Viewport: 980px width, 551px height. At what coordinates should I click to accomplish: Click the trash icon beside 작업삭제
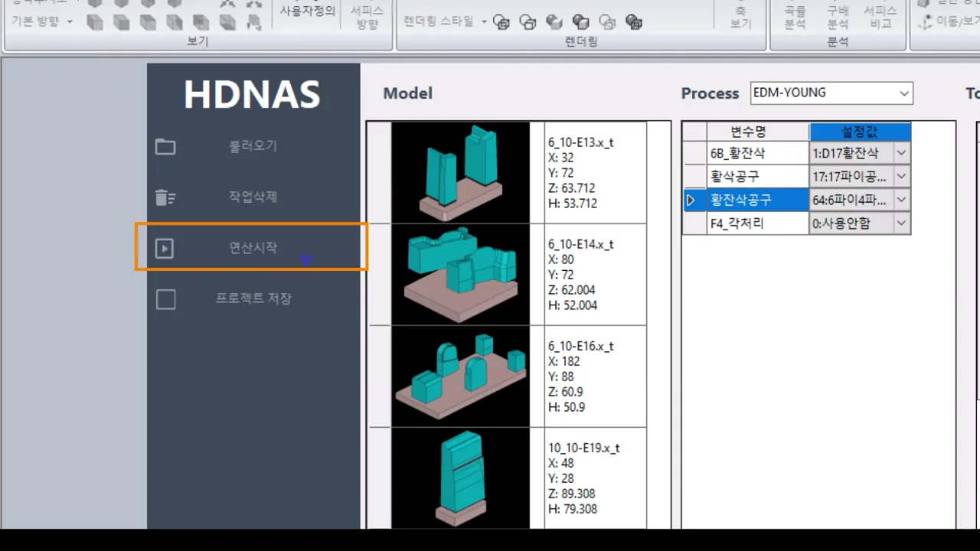(x=165, y=197)
